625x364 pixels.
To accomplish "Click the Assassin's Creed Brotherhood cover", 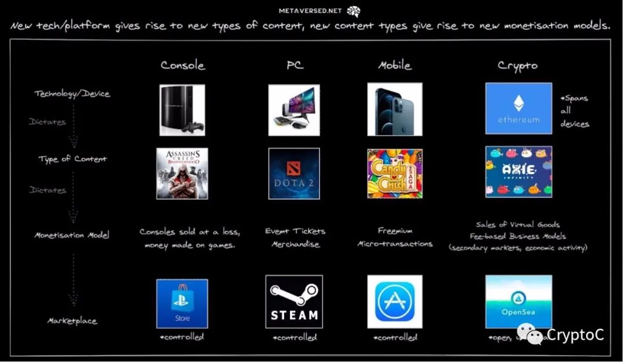I will click(x=182, y=173).
